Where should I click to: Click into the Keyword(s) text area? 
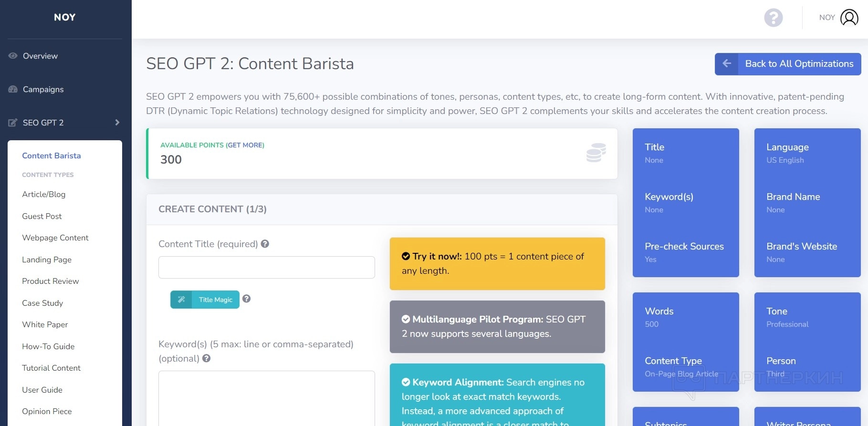[266, 397]
